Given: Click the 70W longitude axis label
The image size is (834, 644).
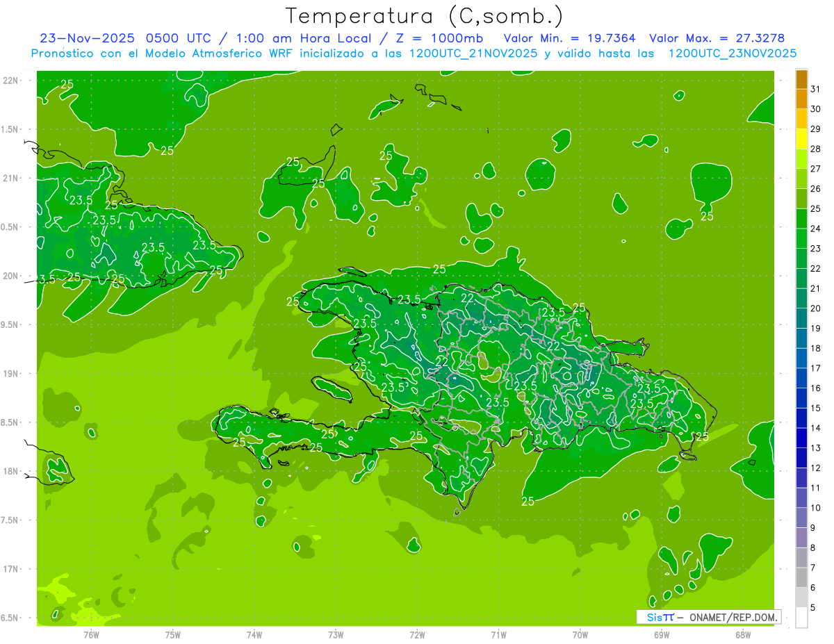Looking at the screenshot, I should (580, 634).
